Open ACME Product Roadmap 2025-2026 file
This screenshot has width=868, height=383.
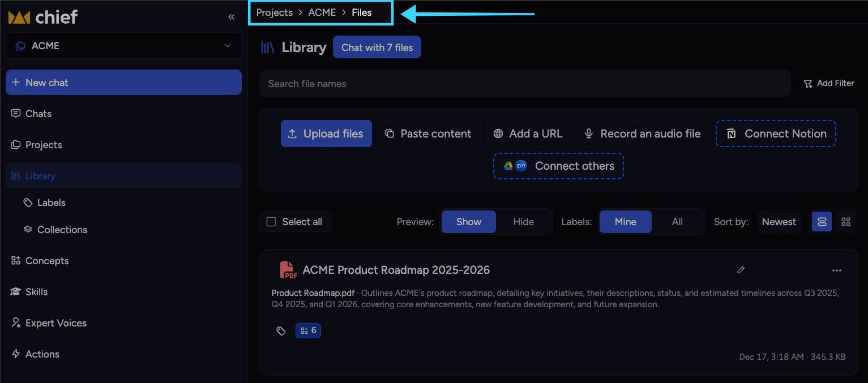click(x=396, y=270)
